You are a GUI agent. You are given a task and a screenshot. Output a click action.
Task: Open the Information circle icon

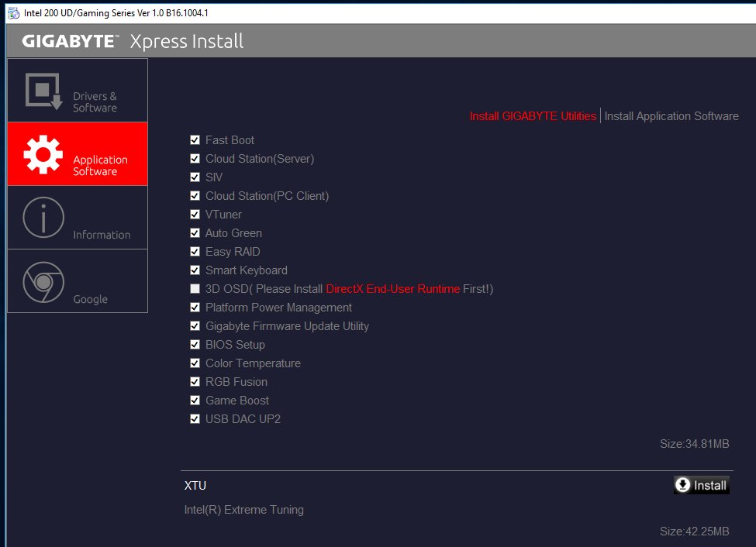click(x=43, y=218)
